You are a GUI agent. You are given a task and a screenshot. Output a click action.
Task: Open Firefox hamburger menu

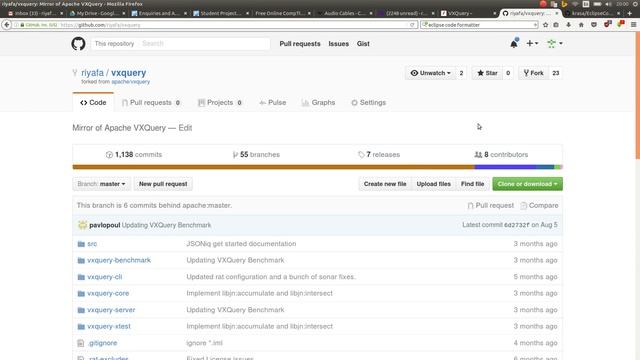(x=633, y=25)
